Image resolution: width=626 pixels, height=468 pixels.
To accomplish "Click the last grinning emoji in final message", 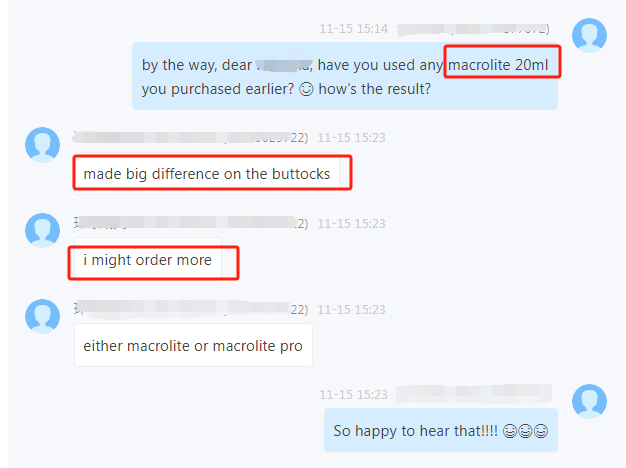I will 541,431.
